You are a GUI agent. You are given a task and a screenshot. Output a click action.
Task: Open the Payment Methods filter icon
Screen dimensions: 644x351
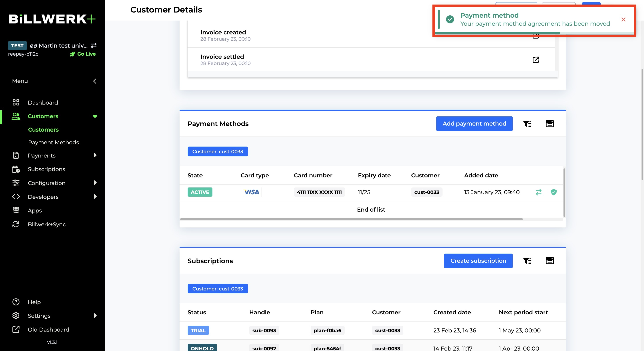tap(527, 124)
